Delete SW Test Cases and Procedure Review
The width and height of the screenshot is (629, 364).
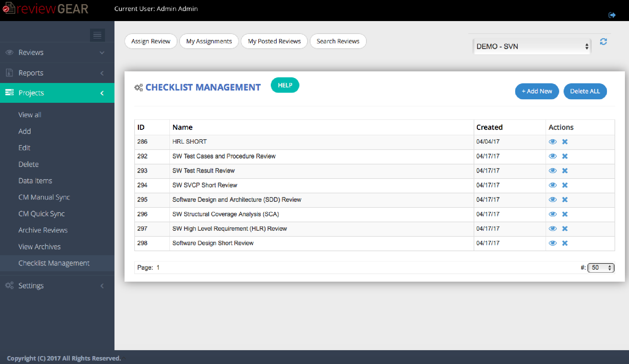pyautogui.click(x=565, y=156)
